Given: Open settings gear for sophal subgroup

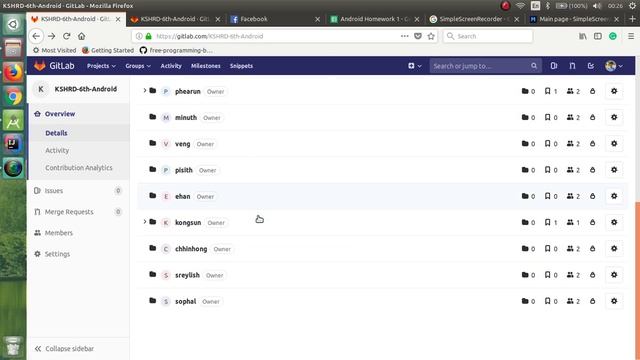Looking at the screenshot, I should 614,301.
